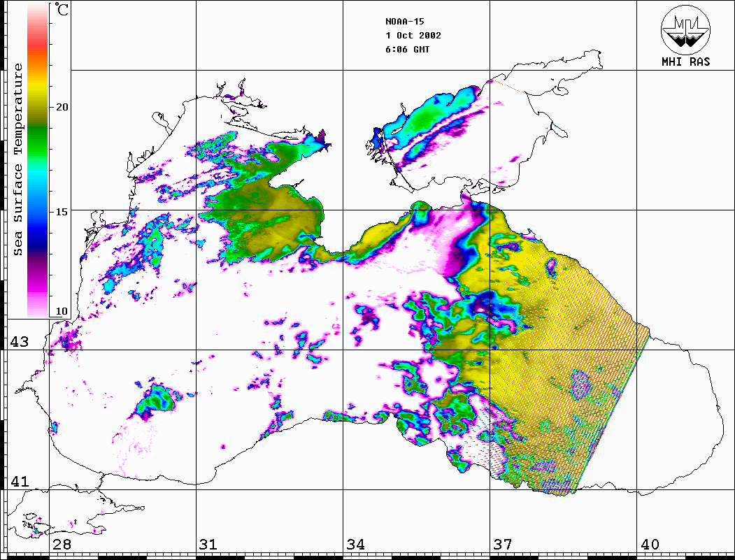Image resolution: width=735 pixels, height=560 pixels.
Task: Click latitude label 43
Action: click(x=19, y=342)
